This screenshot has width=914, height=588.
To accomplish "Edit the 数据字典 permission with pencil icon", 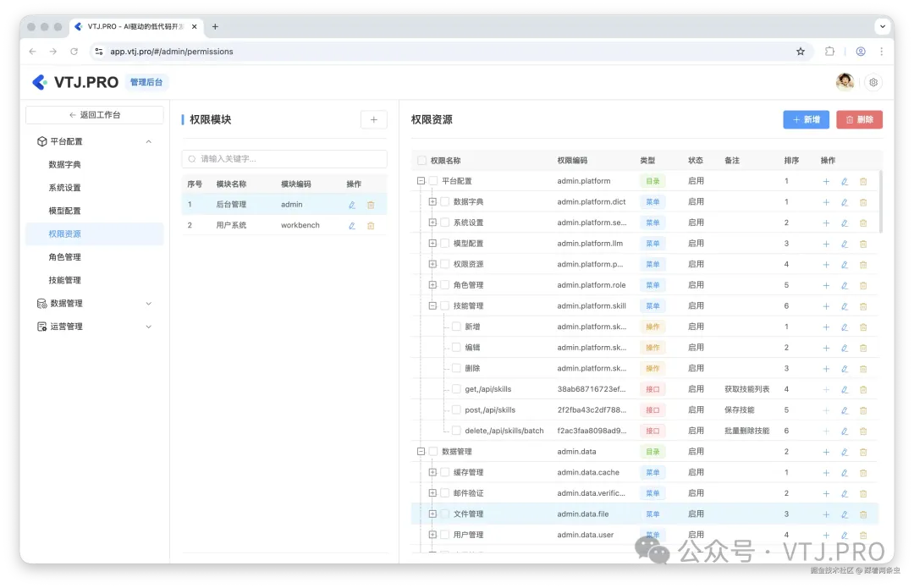I will [x=845, y=201].
